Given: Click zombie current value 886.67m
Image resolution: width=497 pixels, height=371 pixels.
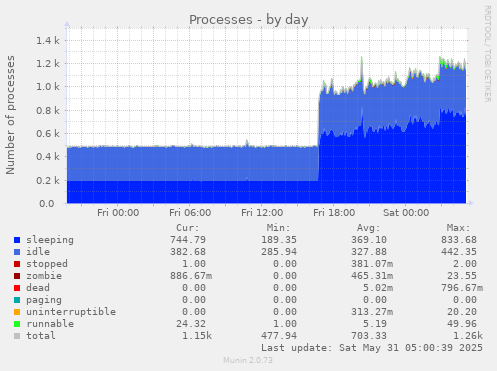Looking at the screenshot, I should pyautogui.click(x=191, y=276).
